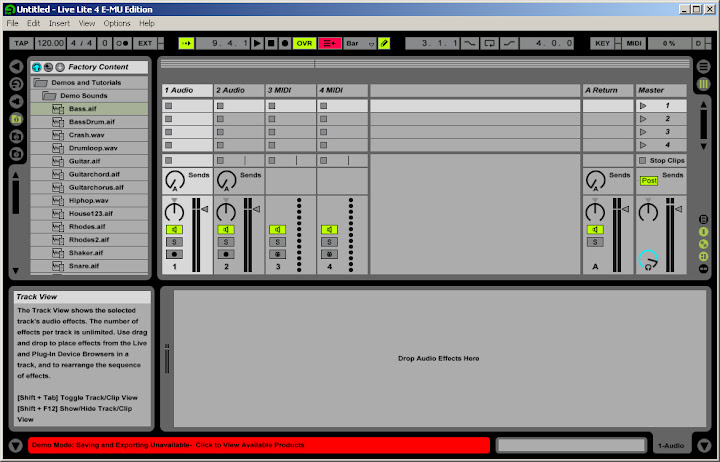Open the View menu

tap(86, 23)
